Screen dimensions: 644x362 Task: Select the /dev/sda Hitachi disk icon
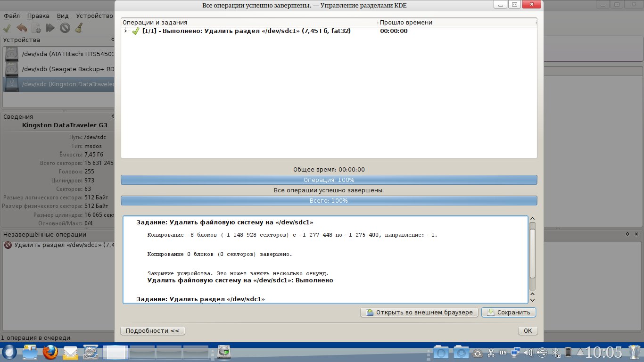click(x=11, y=54)
